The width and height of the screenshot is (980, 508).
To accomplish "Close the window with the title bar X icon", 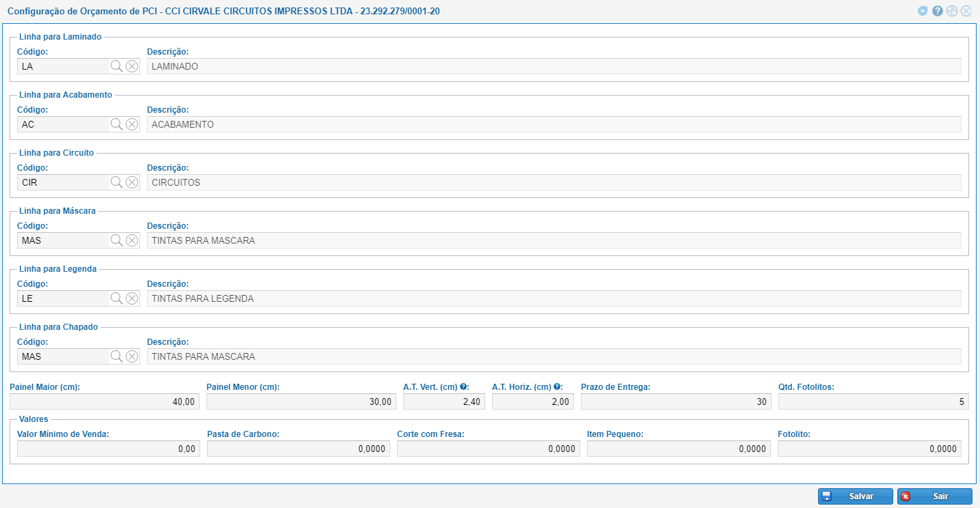I will click(966, 11).
